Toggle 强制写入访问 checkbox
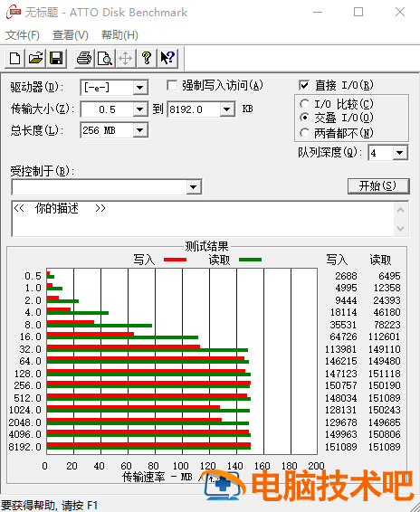The image size is (420, 512). [172, 86]
